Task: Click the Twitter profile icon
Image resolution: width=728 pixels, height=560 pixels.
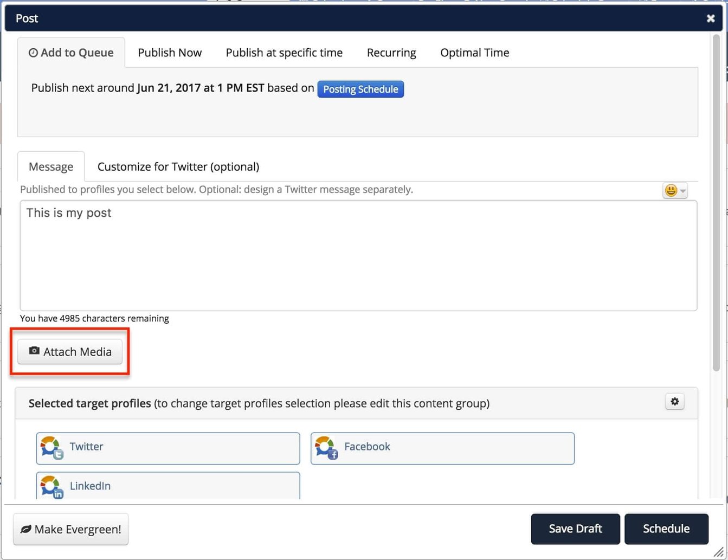Action: (x=51, y=448)
